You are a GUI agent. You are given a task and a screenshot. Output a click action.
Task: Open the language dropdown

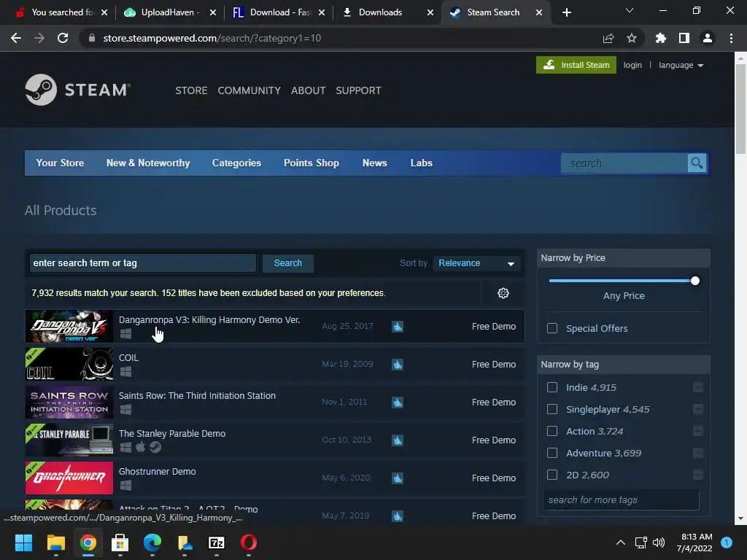681,65
